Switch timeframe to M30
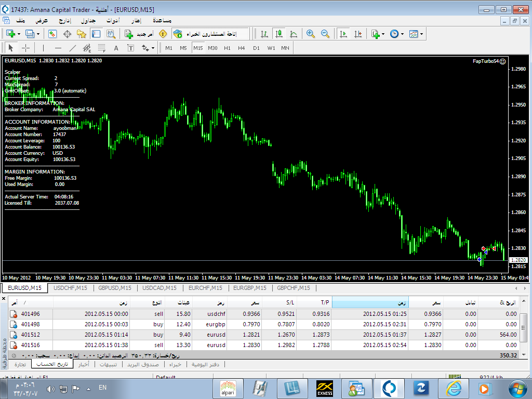 pyautogui.click(x=212, y=48)
